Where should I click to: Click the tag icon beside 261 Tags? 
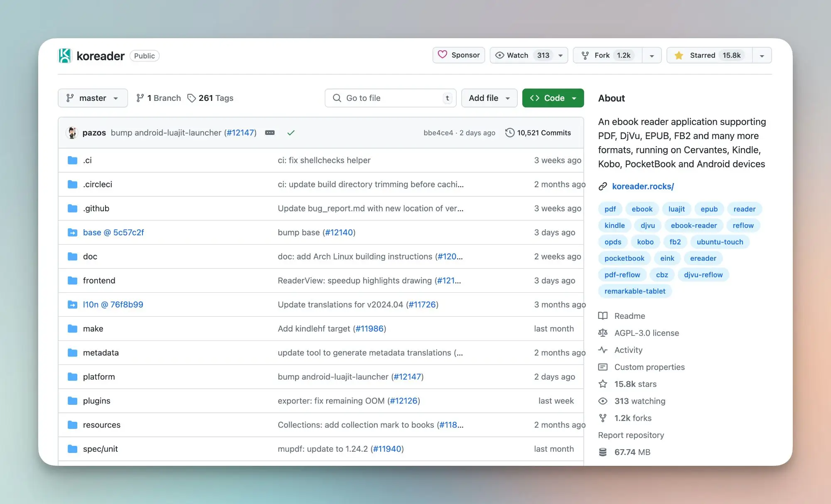point(191,98)
